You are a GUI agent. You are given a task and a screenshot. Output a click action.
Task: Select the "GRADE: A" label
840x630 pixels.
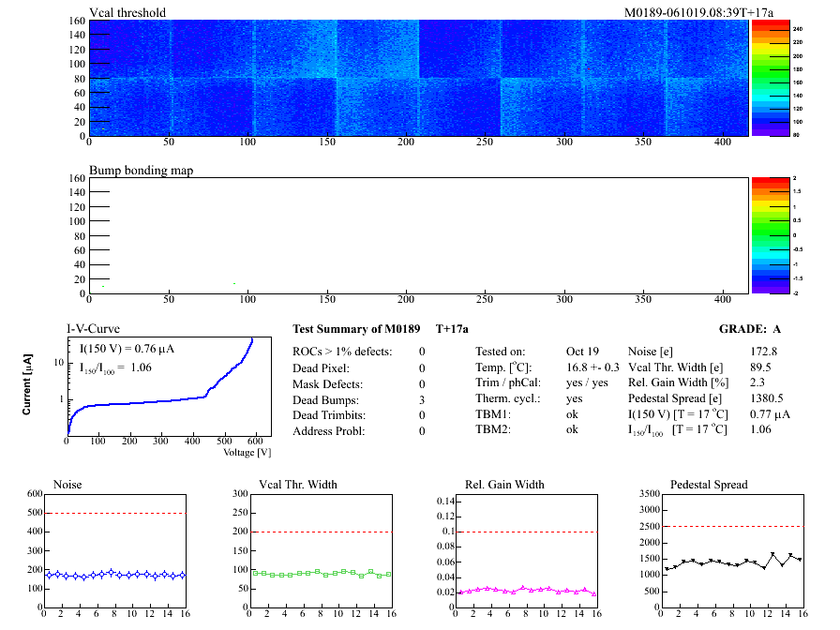(750, 329)
